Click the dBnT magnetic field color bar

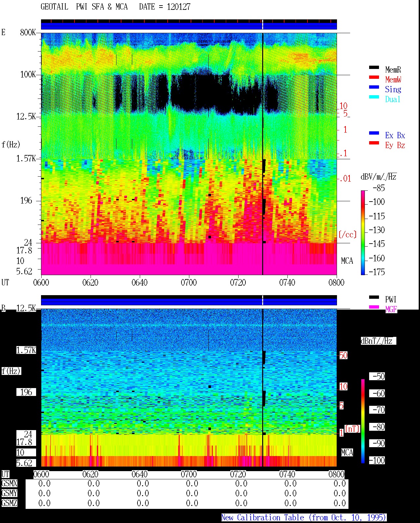coord(363,421)
